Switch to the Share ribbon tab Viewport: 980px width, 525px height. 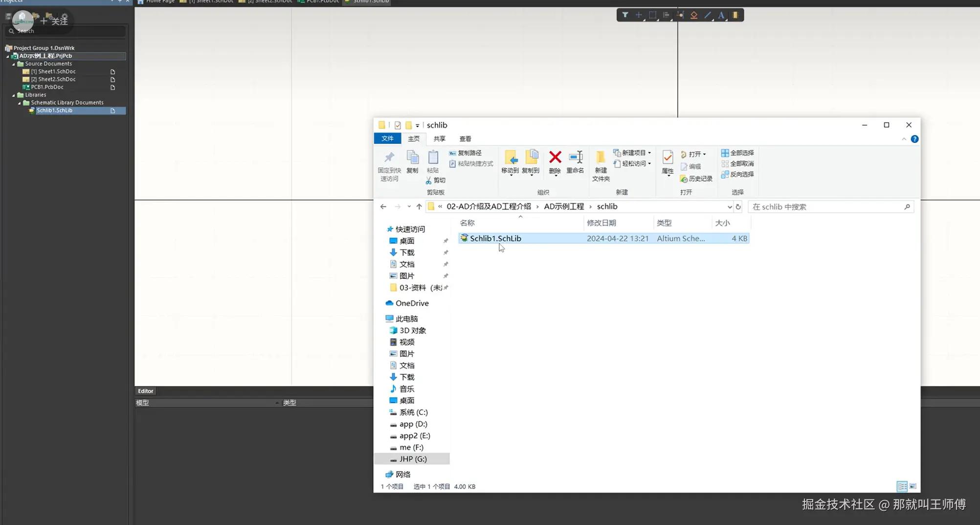[439, 139]
